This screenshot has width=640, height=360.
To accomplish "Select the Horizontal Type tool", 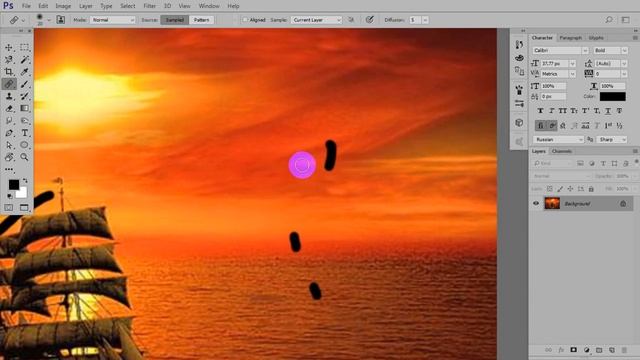I will tap(24, 133).
